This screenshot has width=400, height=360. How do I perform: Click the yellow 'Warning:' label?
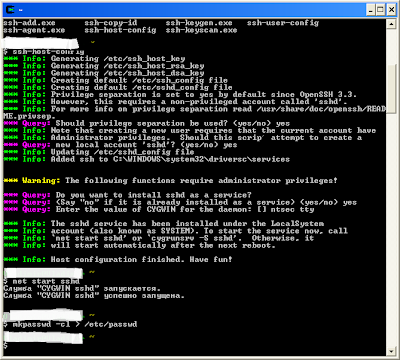[41, 181]
